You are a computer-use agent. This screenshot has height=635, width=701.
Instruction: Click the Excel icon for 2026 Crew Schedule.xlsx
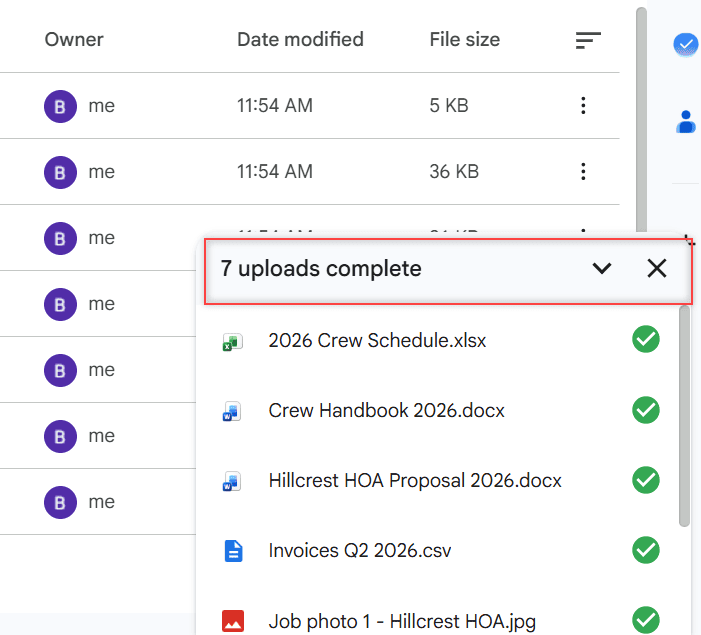[233, 342]
